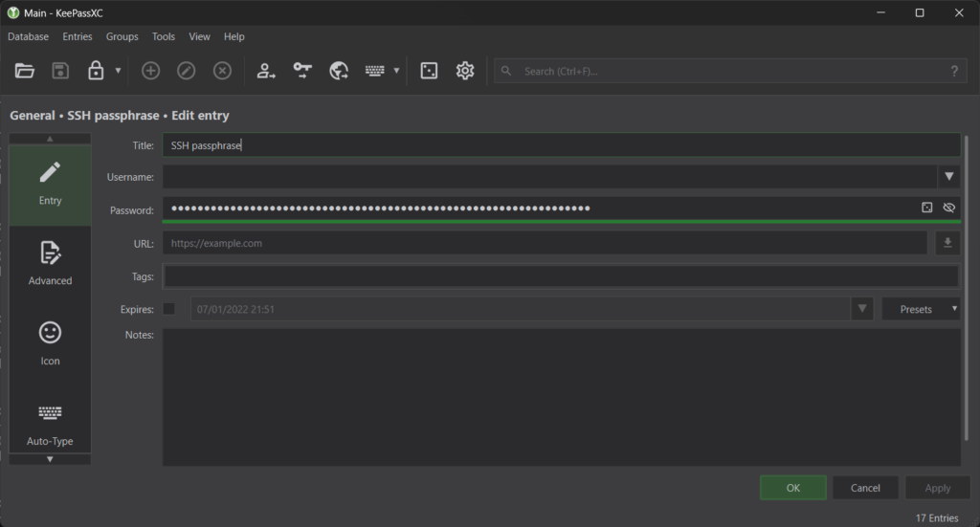The image size is (980, 527).
Task: Add a new entry with plus icon
Action: 150,71
